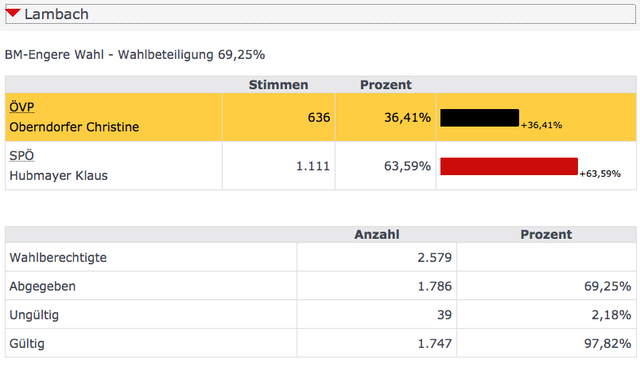The width and height of the screenshot is (640, 367).
Task: Select the red SPÖ result bar
Action: coord(509,166)
